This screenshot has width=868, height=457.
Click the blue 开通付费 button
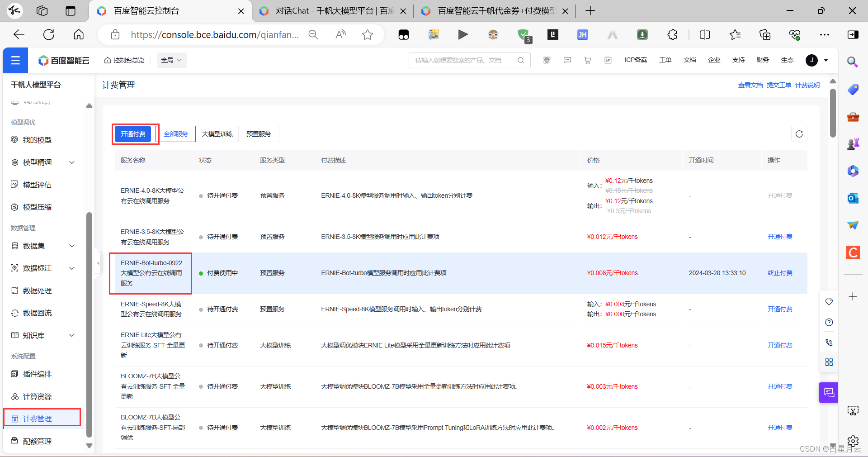click(x=133, y=134)
